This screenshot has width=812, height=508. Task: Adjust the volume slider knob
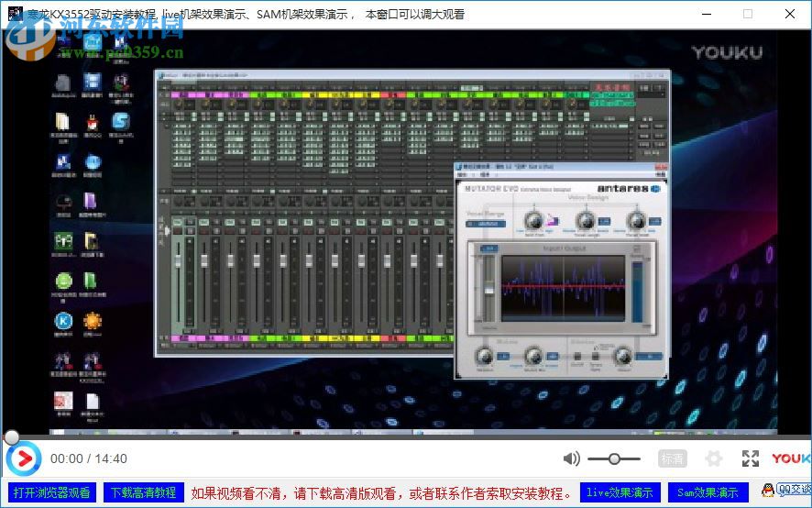pos(614,458)
